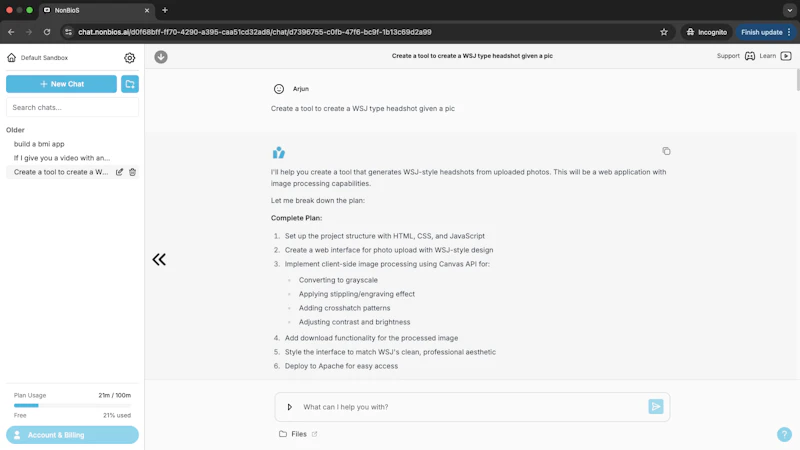Click the 'Converting to grayscale' bullet
800x450 pixels.
click(x=338, y=280)
